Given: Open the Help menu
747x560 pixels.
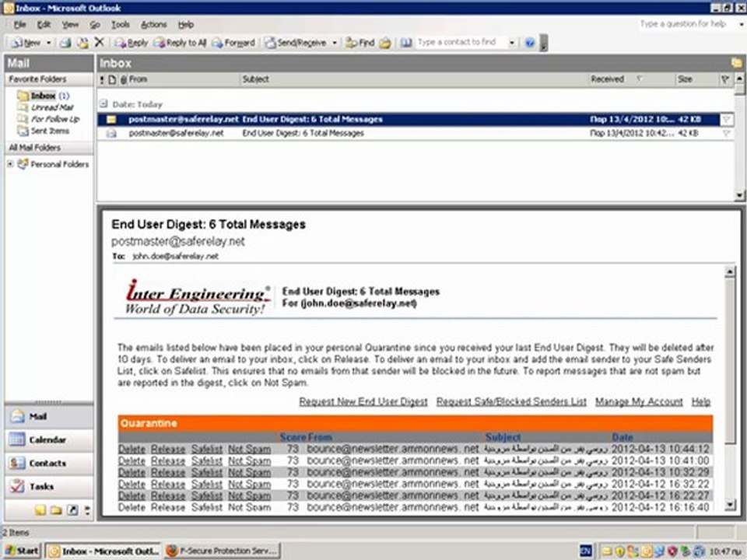Looking at the screenshot, I should (x=186, y=25).
